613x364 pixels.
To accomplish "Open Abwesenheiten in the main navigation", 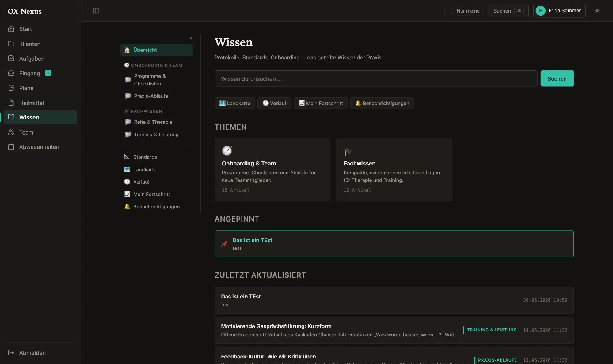I will pyautogui.click(x=40, y=147).
